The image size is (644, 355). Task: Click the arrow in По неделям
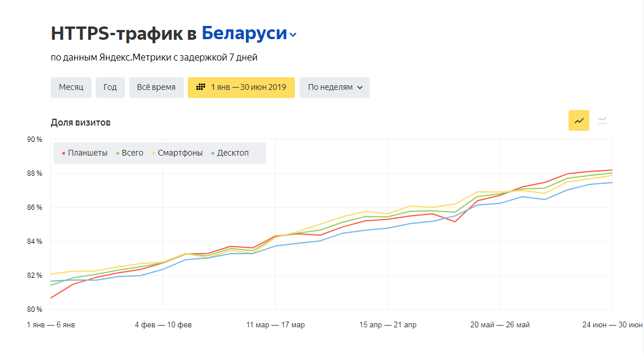pos(360,88)
